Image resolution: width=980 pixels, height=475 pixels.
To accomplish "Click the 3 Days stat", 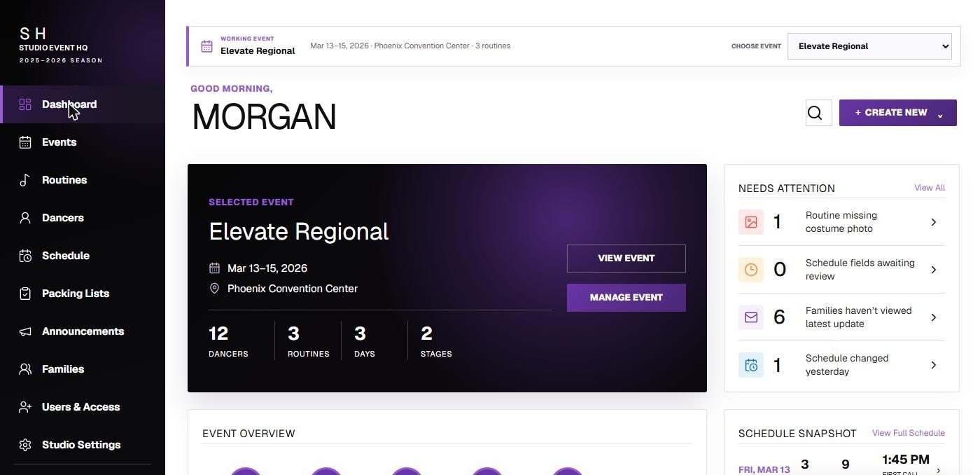I will coord(364,341).
